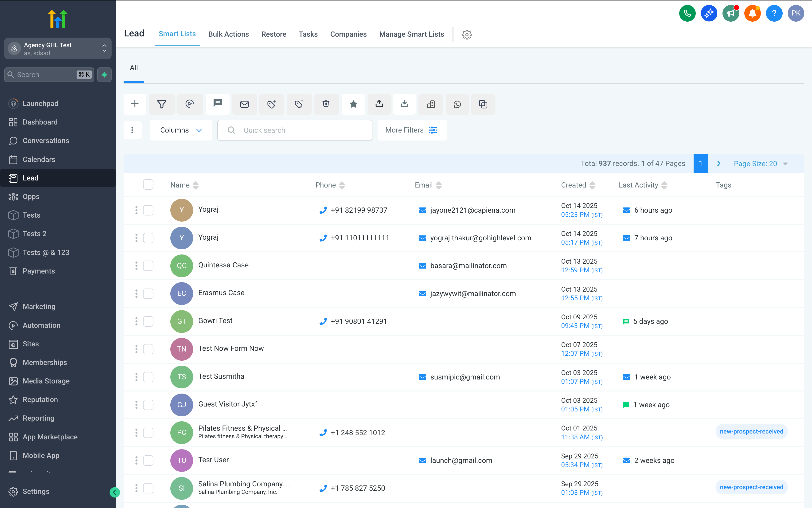Click the export leads upload icon
Screen dimensions: 812x508
[379, 104]
